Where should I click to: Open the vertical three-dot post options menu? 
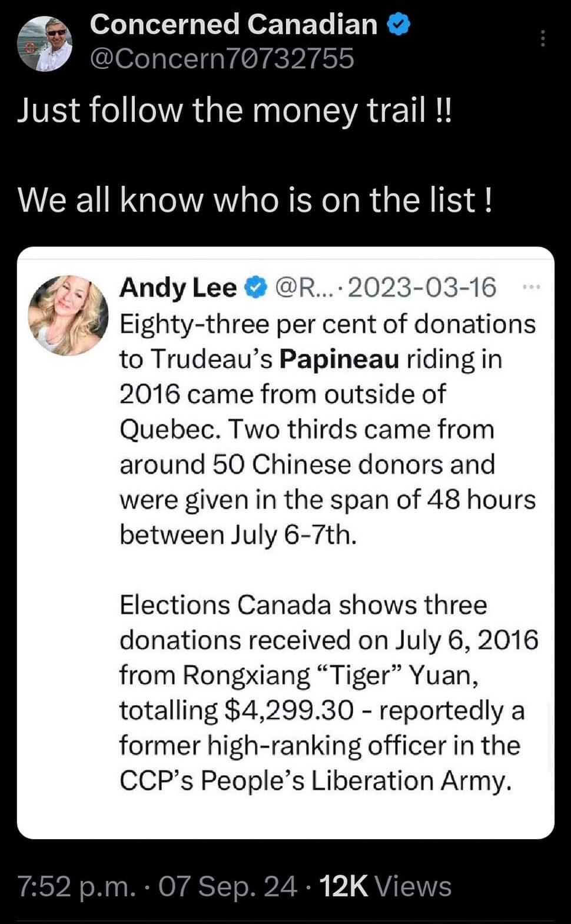pyautogui.click(x=542, y=39)
